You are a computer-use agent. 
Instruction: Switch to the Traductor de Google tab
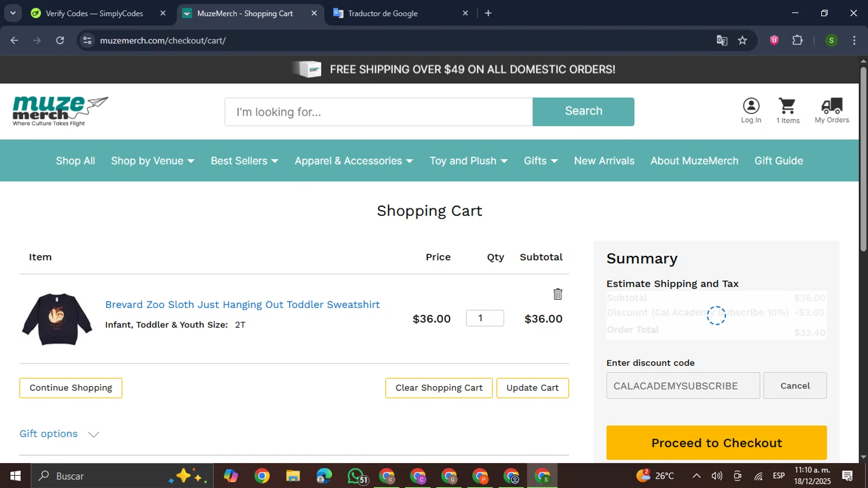pos(382,13)
